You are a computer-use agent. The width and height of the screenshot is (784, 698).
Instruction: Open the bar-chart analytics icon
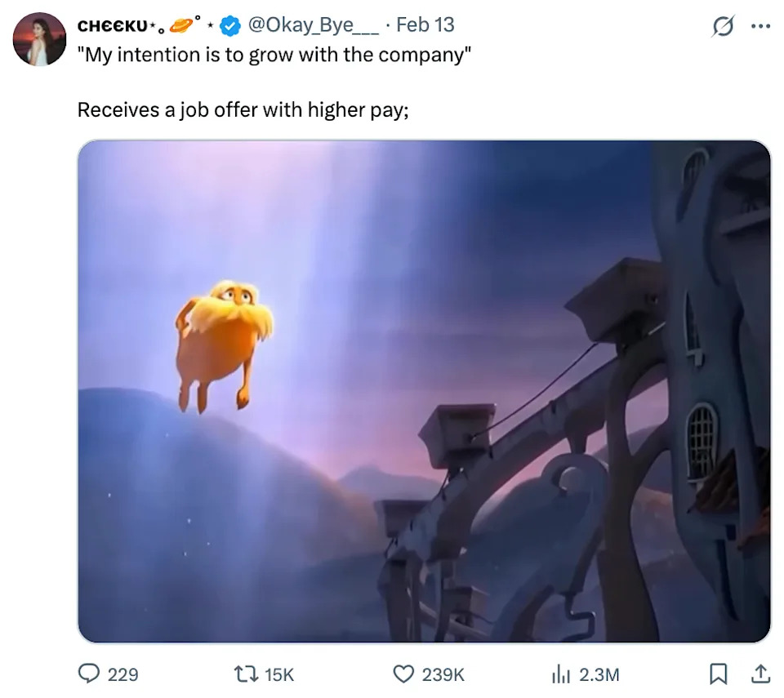[560, 674]
